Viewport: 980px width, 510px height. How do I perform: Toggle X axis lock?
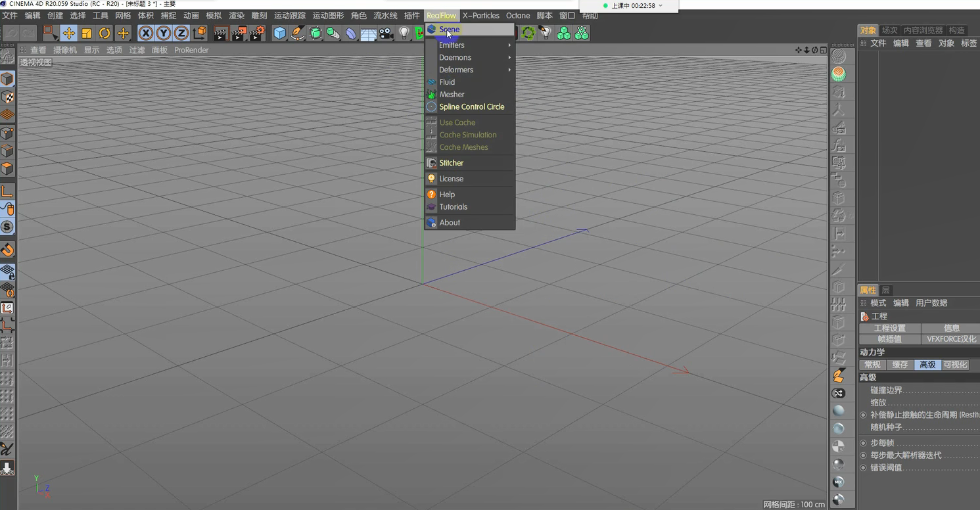point(145,33)
